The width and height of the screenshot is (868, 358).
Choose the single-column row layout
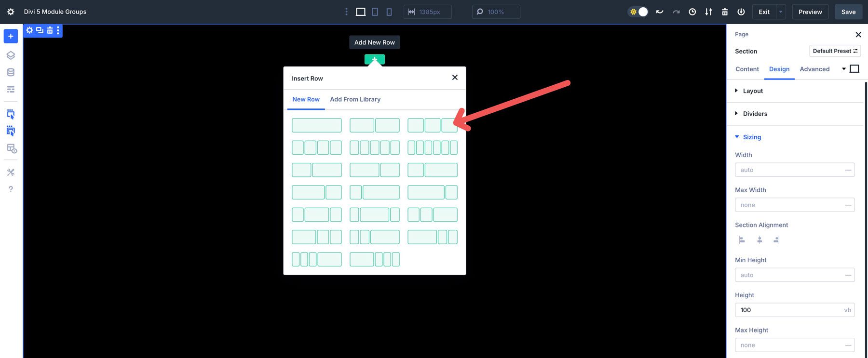click(x=317, y=125)
